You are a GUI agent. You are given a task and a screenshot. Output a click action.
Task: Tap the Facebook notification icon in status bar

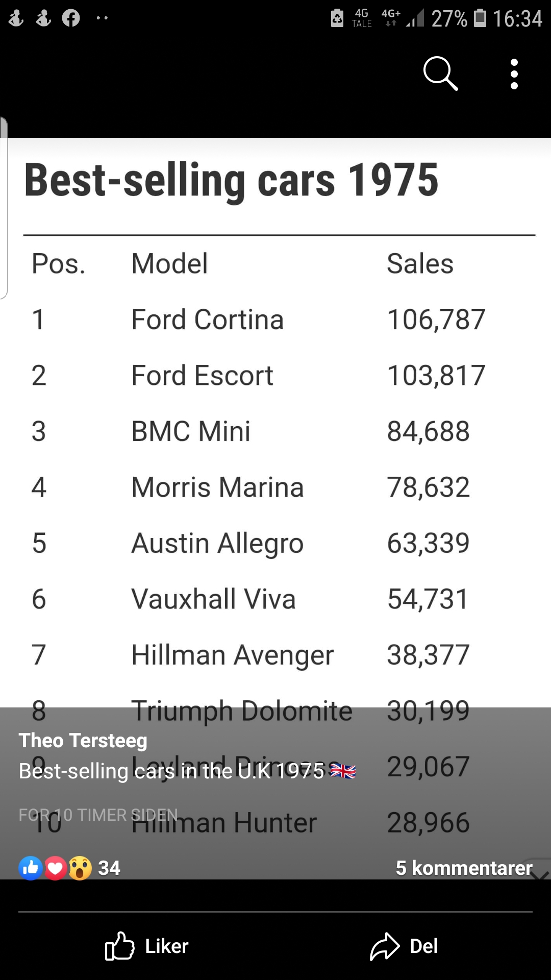pyautogui.click(x=71, y=18)
